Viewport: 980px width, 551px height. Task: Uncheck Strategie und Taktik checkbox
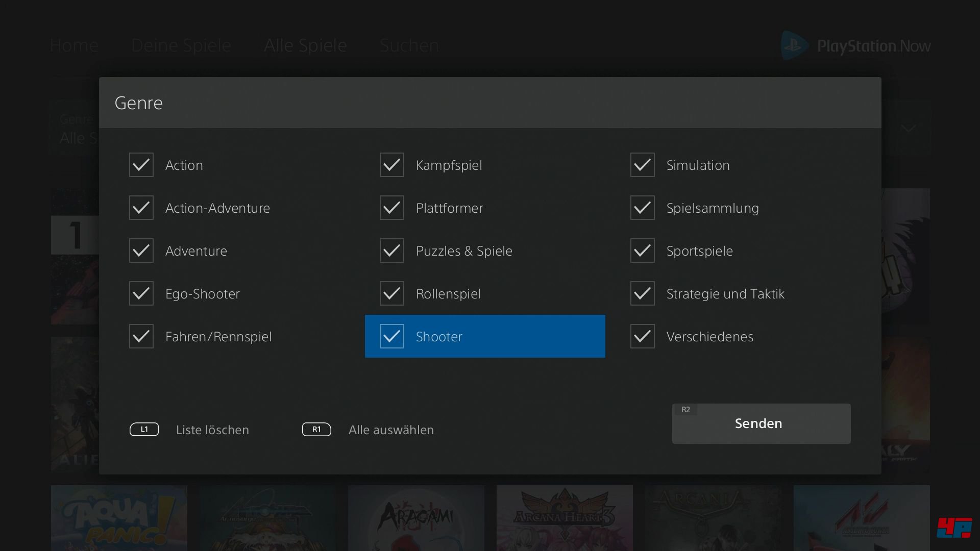coord(642,294)
